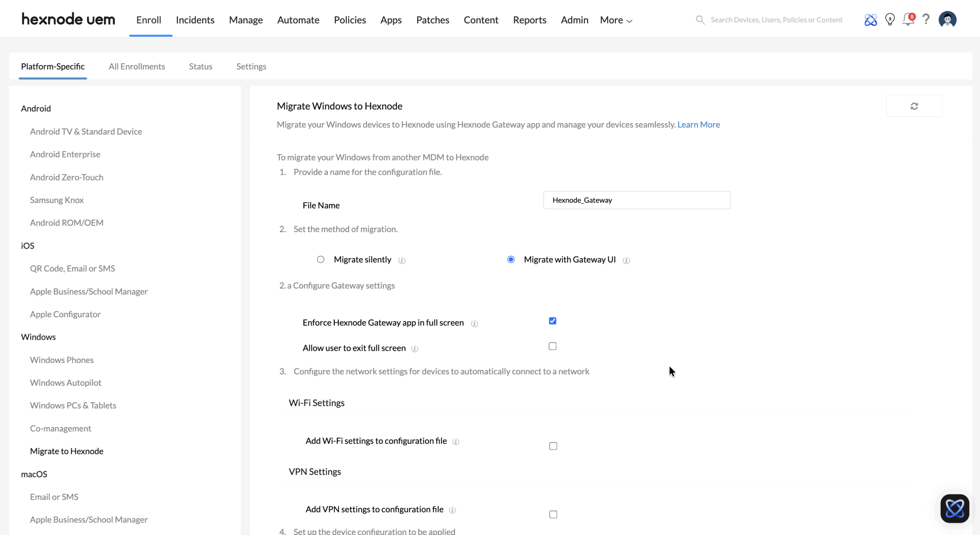Click the refresh icon button
Image resolution: width=980 pixels, height=535 pixels.
tap(914, 106)
